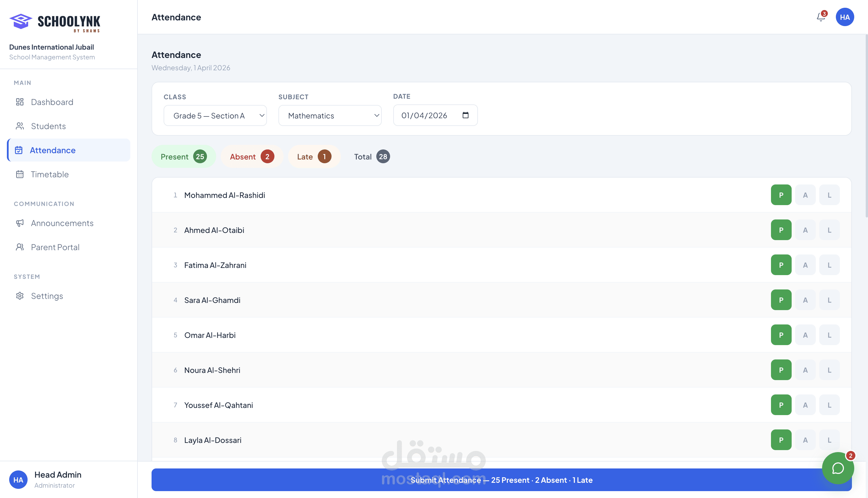Viewport: 868px width, 498px height.
Task: Open the Subject dropdown showing Mathematics
Action: point(330,116)
